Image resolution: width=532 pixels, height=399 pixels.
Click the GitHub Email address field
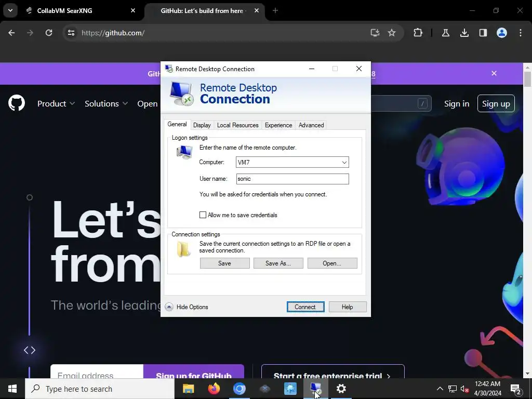97,372
